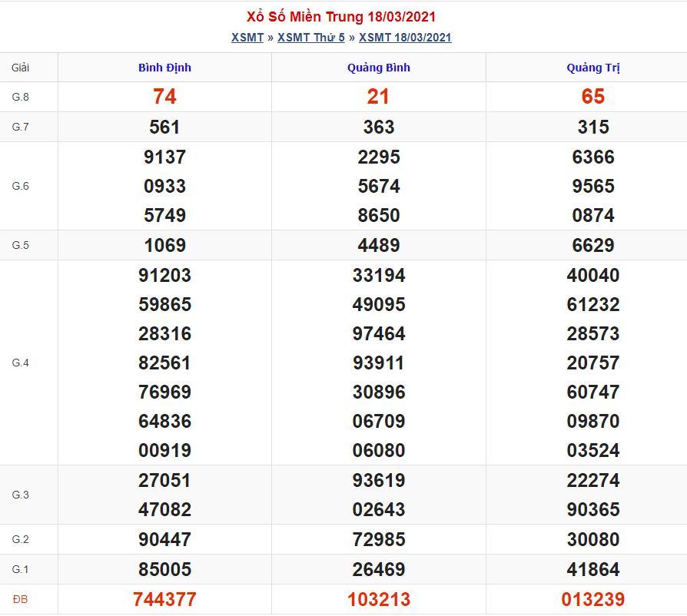The image size is (687, 616).
Task: Select Bình Định jackpot number 744377
Action: (164, 599)
